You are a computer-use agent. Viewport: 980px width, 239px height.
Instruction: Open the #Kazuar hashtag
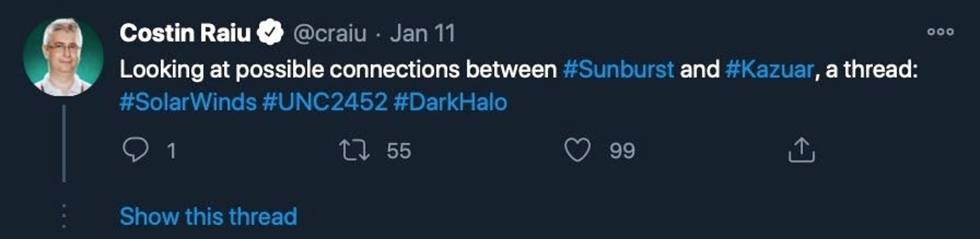[x=769, y=69]
